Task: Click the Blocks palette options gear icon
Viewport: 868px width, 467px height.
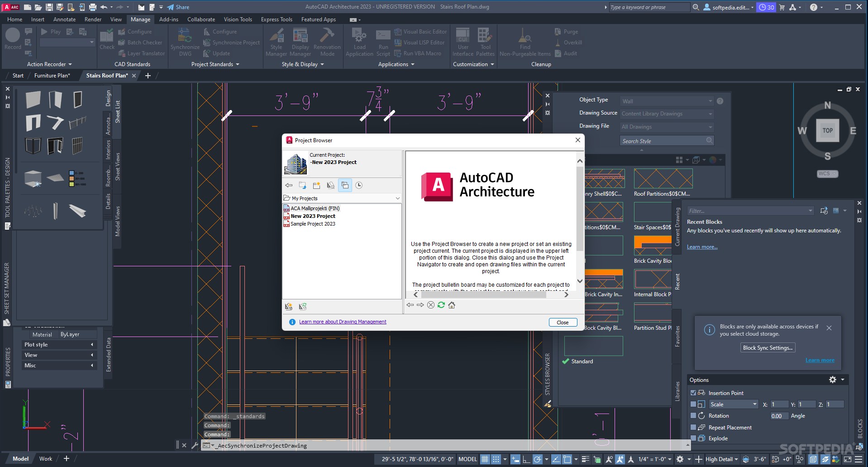Action: click(x=832, y=380)
